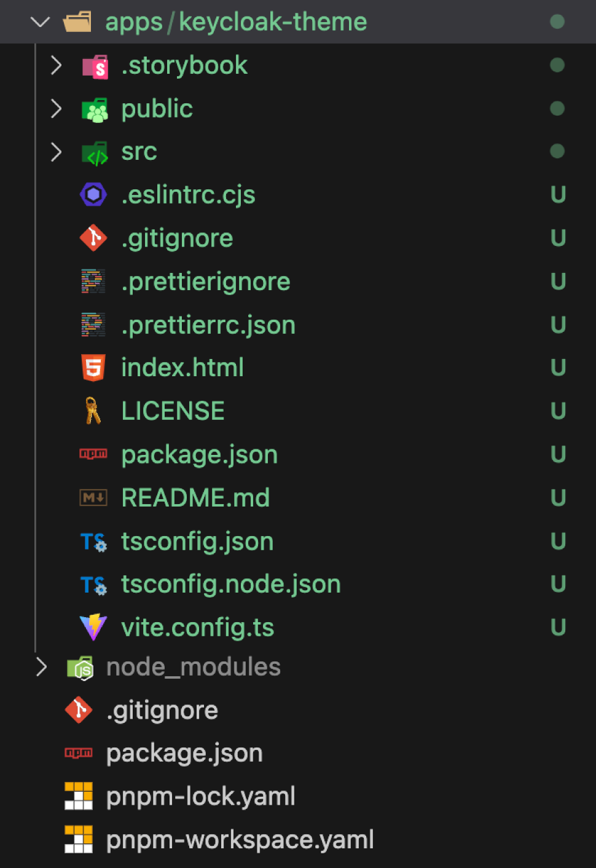Click the ESLint icon beside .eslintrc.cjs
This screenshot has width=596, height=868.
(93, 195)
